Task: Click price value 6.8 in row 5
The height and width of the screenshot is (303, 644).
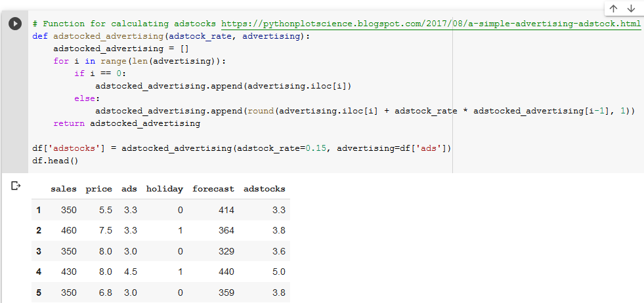Action: click(106, 293)
